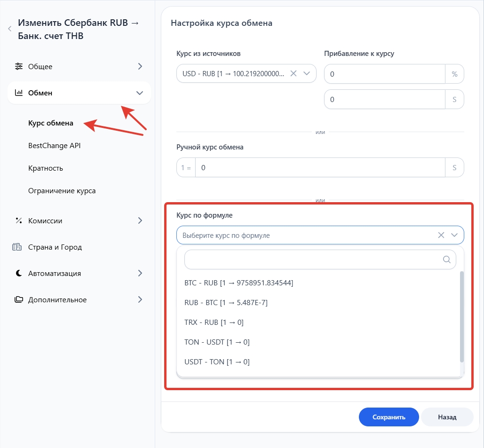The width and height of the screenshot is (484, 448).
Task: Click the sliders icon next to Общее
Action: [x=19, y=66]
